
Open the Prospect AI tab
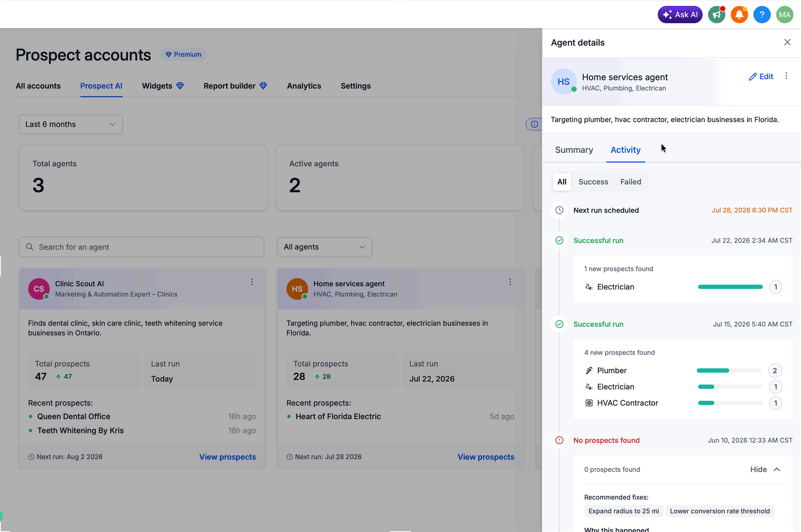(x=102, y=86)
